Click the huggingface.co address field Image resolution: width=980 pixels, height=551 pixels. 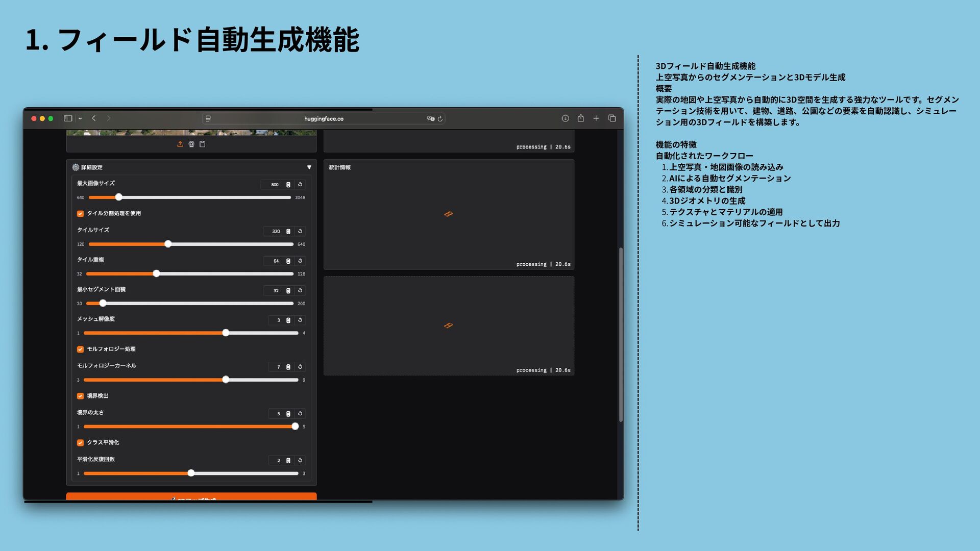point(324,118)
